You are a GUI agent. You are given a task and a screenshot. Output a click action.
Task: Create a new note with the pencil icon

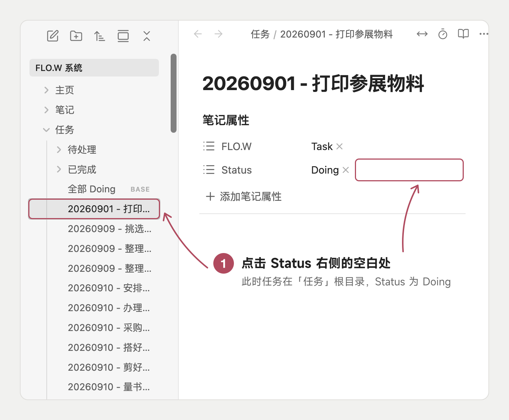point(53,36)
